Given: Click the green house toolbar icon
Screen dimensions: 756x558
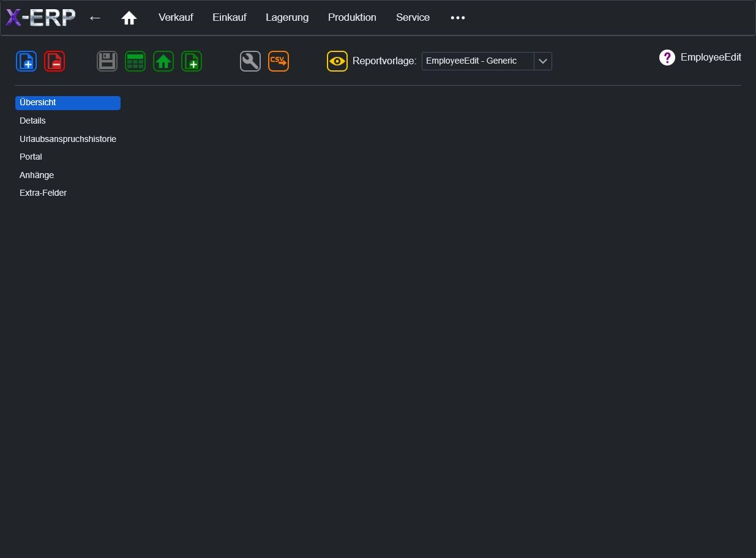Looking at the screenshot, I should [163, 61].
